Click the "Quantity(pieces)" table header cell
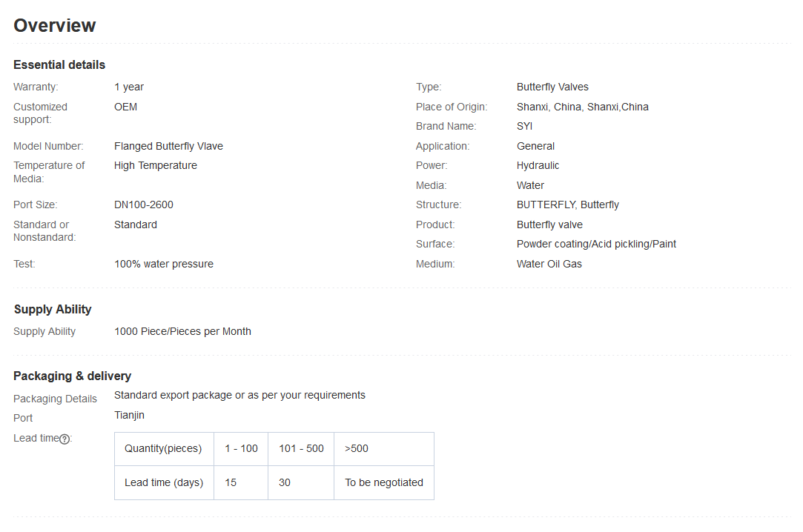This screenshot has height=532, width=803. coord(163,448)
